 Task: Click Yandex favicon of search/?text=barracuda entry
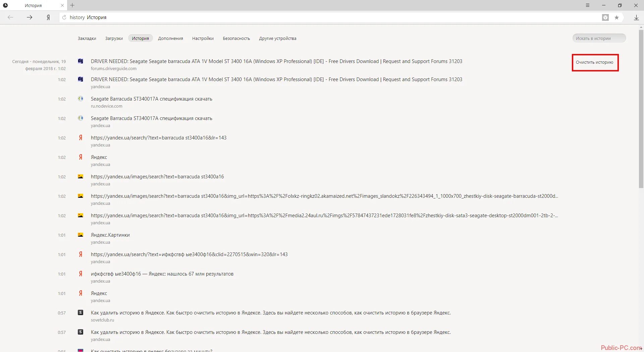point(80,137)
